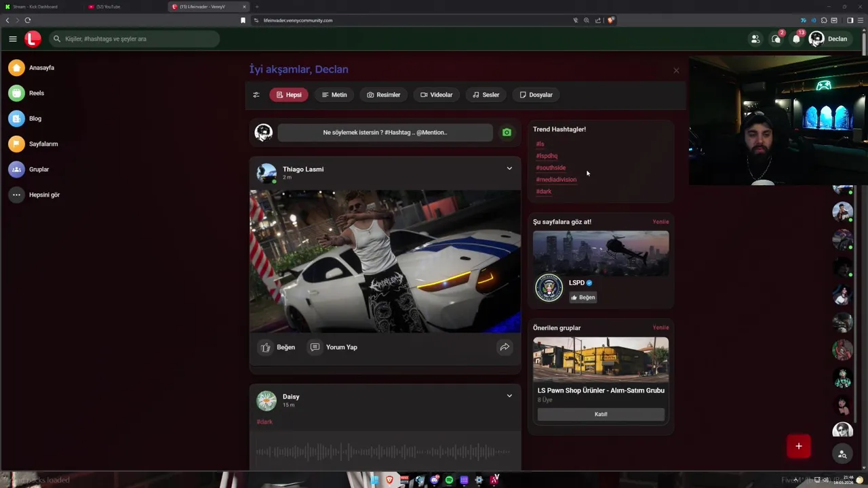Select the Resimler feed filter

383,95
